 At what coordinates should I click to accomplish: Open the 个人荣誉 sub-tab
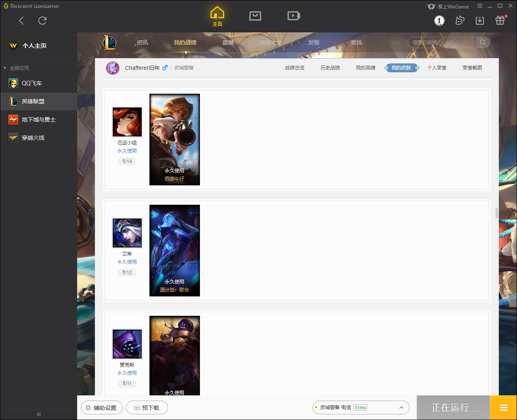coord(437,68)
